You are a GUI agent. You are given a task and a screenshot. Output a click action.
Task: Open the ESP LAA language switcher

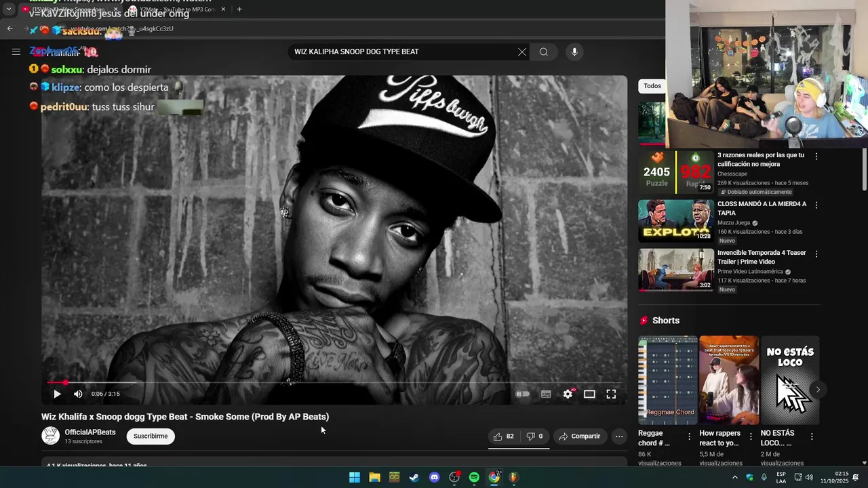(781, 477)
